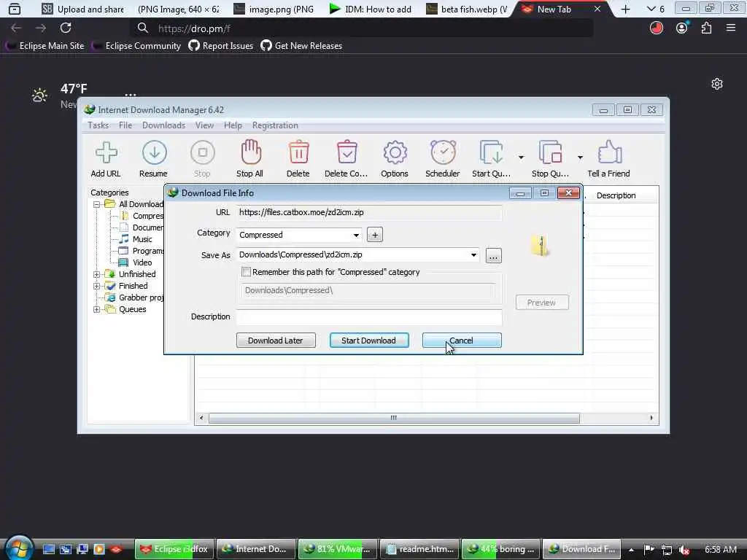Open the View menu
Image resolution: width=747 pixels, height=560 pixels.
pos(204,125)
